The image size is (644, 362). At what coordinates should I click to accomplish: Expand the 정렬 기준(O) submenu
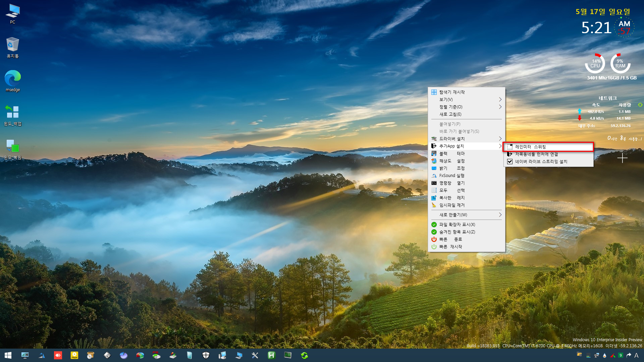click(466, 107)
